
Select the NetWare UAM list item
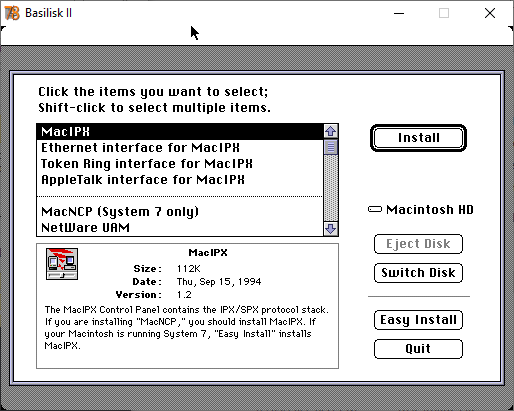pyautogui.click(x=180, y=228)
